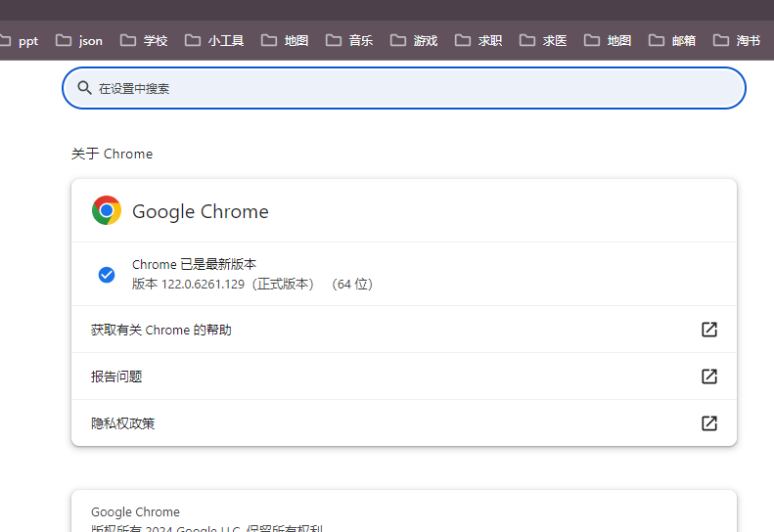Open the 小工具 bookmark folder
This screenshot has height=532, width=774.
tap(214, 40)
